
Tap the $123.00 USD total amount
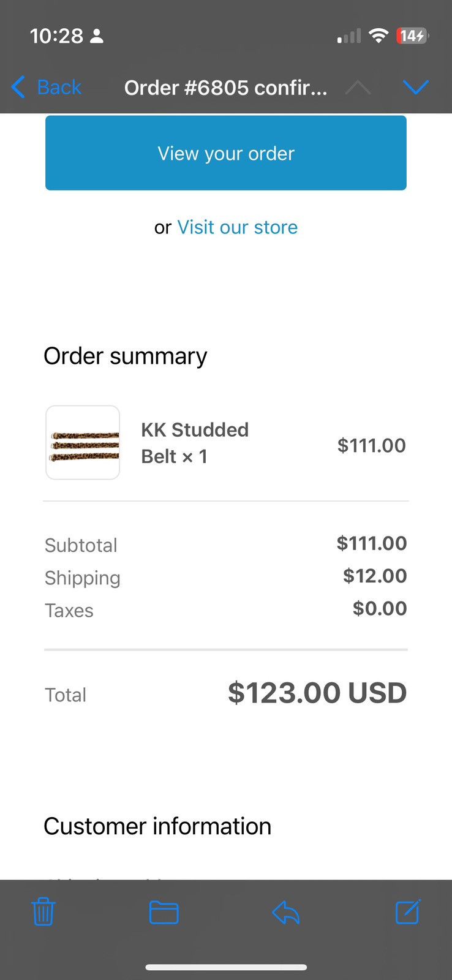(x=317, y=693)
